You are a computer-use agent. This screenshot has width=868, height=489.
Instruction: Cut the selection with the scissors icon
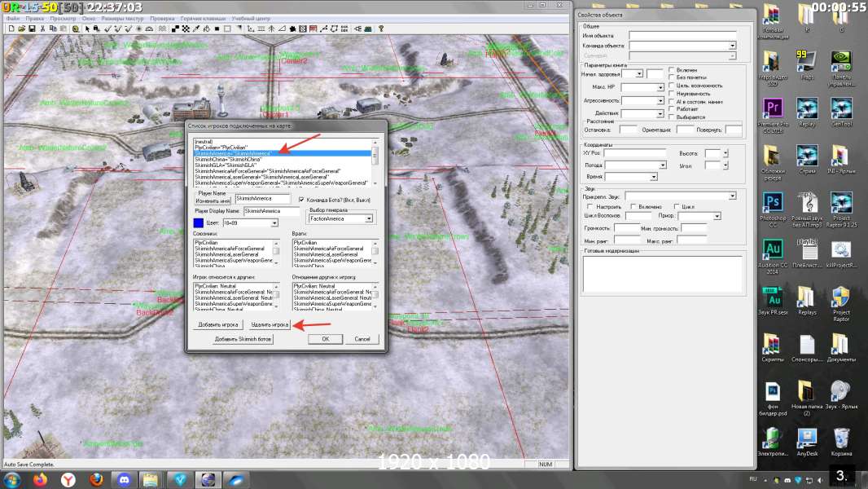pyautogui.click(x=42, y=29)
